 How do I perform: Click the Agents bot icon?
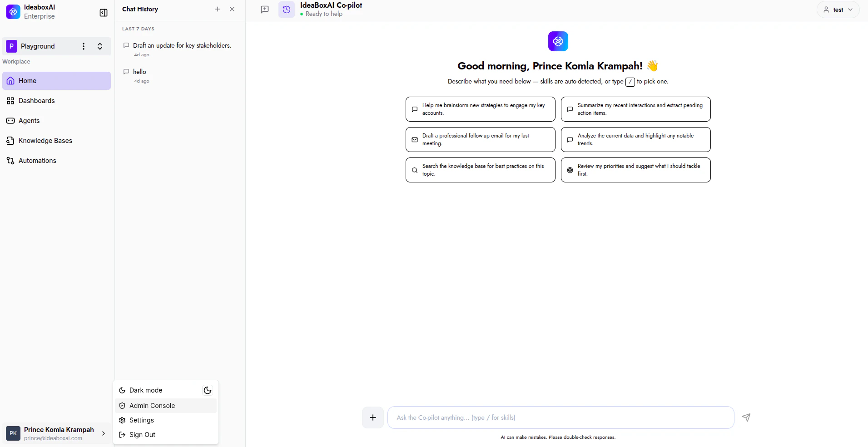point(10,121)
